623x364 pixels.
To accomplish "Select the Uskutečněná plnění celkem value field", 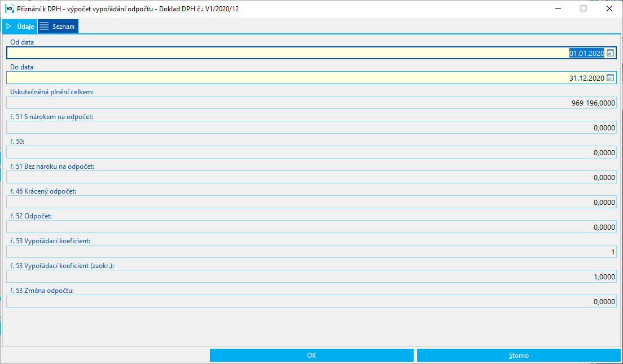I will tap(311, 103).
